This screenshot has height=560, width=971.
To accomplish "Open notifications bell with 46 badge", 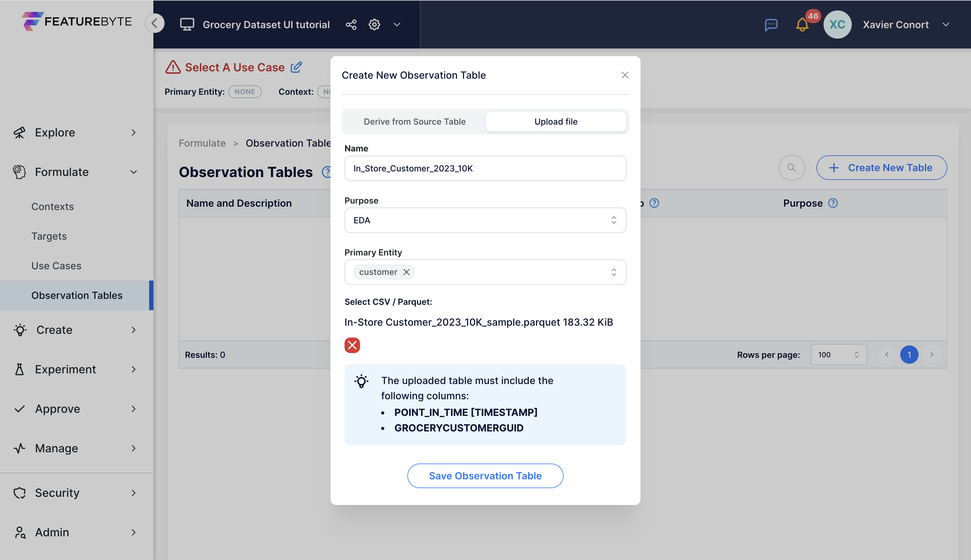I will 803,25.
